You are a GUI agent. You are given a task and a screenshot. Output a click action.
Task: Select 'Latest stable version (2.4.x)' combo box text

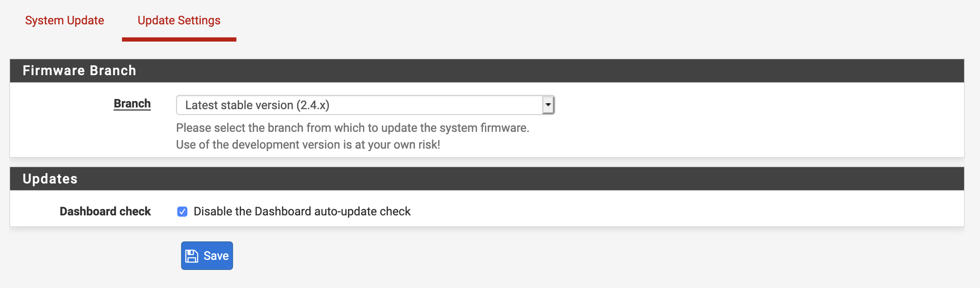click(257, 105)
